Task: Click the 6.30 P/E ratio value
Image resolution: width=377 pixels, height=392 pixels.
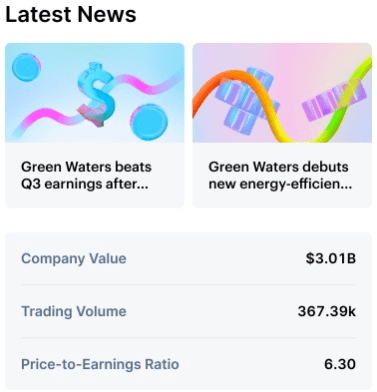Action: point(340,364)
